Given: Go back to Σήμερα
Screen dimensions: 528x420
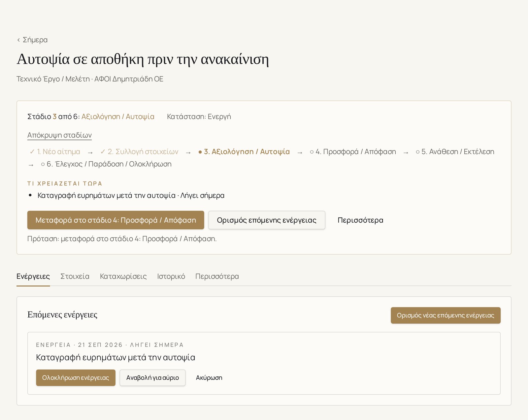Looking at the screenshot, I should (32, 40).
